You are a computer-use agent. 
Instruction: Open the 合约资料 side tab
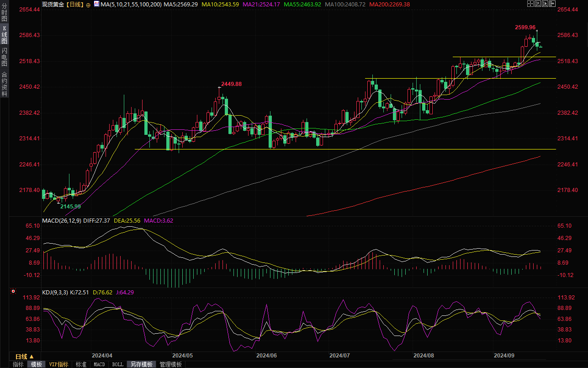click(4, 84)
